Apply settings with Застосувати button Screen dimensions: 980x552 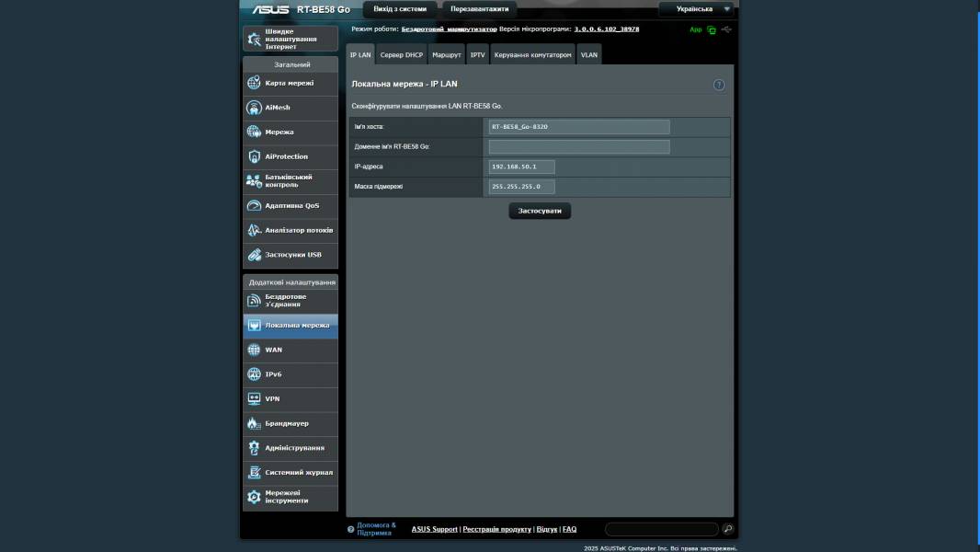coord(540,210)
